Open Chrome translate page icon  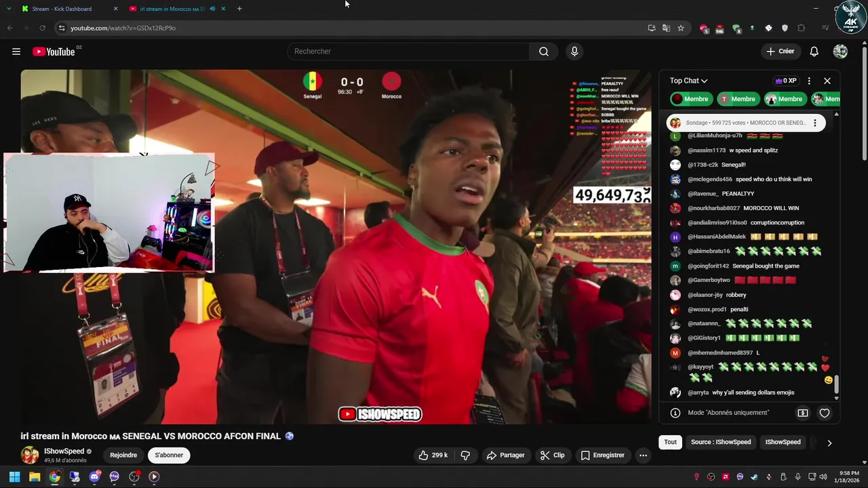click(666, 28)
